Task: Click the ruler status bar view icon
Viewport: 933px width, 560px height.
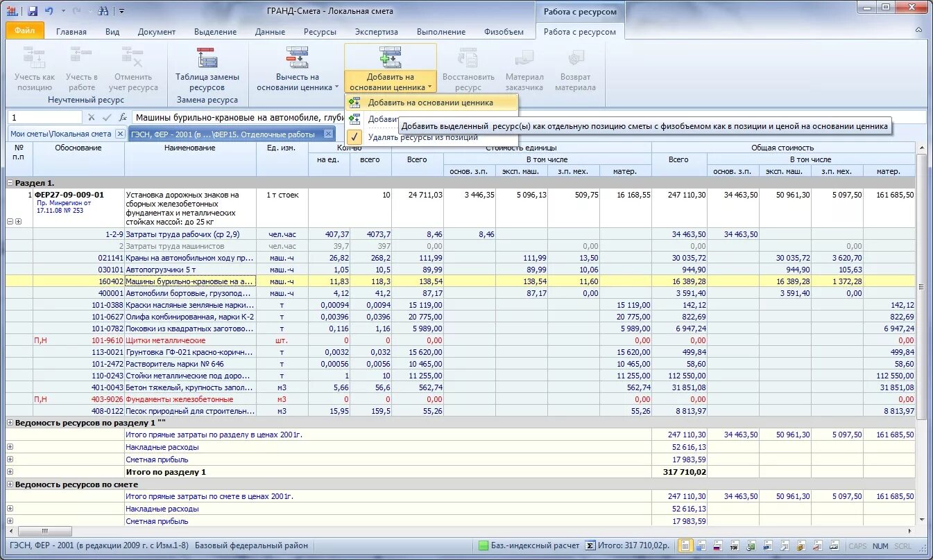Action: coord(835,546)
